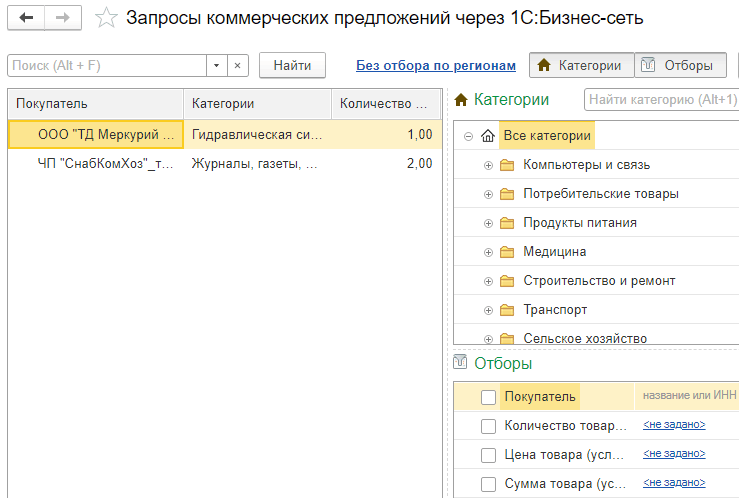This screenshot has height=498, width=739.
Task: Clear the search field with X
Action: 238,66
